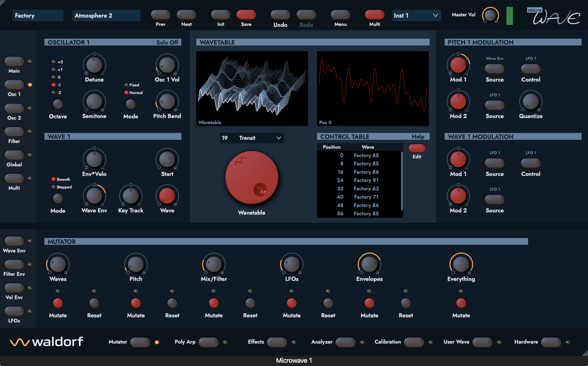Screen dimensions: 588x366
Task: Toggle the Mutator panel switch
Action: point(140,342)
